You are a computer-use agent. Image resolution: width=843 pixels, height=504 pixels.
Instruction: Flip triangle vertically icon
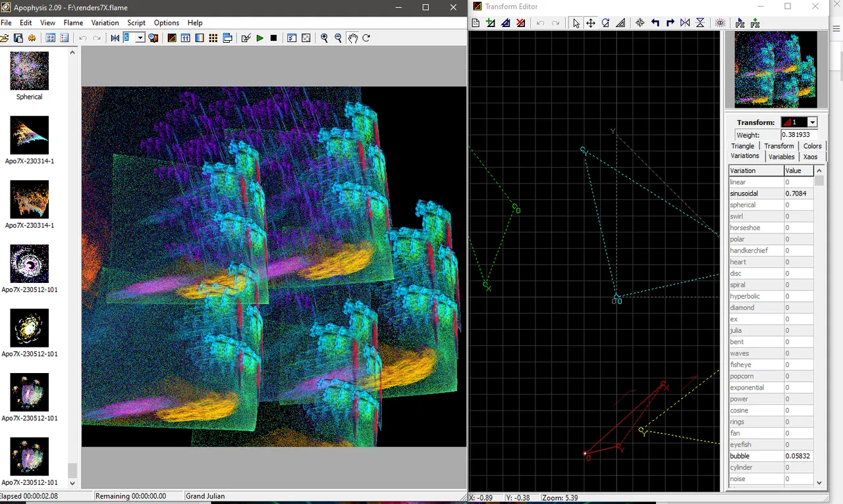coord(700,23)
